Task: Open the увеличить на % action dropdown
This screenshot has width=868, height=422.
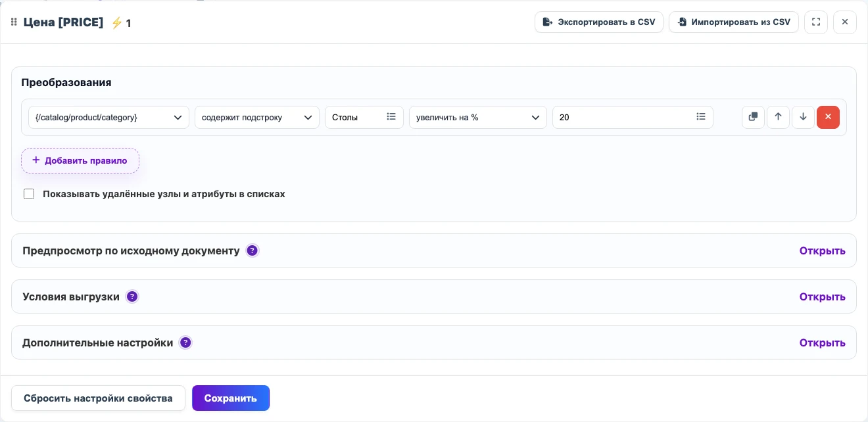Action: 478,117
